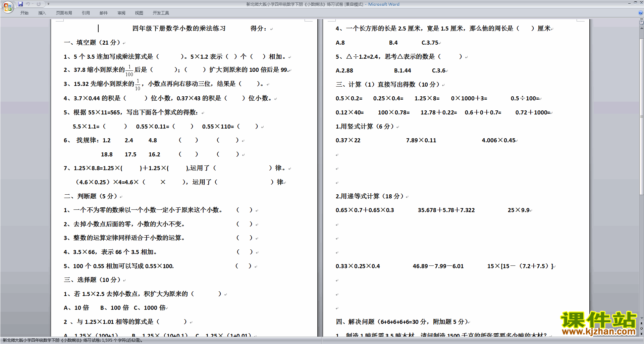Minimize the Word window
This screenshot has width=644, height=344.
pyautogui.click(x=629, y=3)
